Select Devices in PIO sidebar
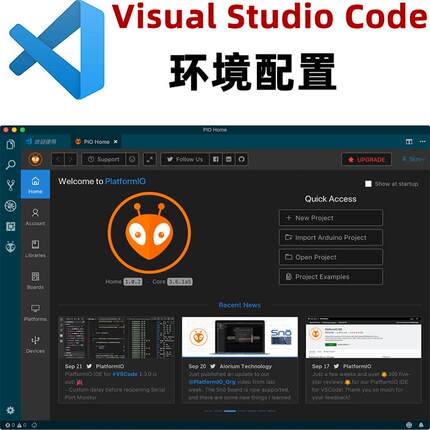This screenshot has height=430, width=430. 35,345
